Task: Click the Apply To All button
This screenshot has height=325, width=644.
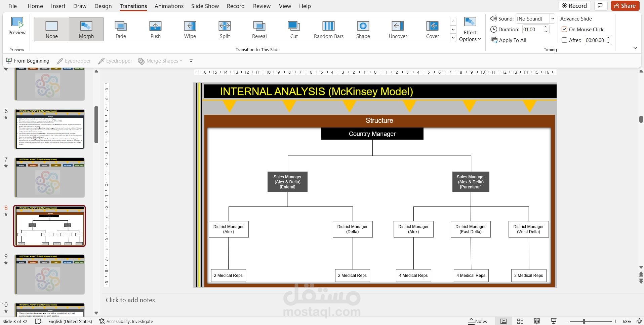Action: click(x=509, y=40)
